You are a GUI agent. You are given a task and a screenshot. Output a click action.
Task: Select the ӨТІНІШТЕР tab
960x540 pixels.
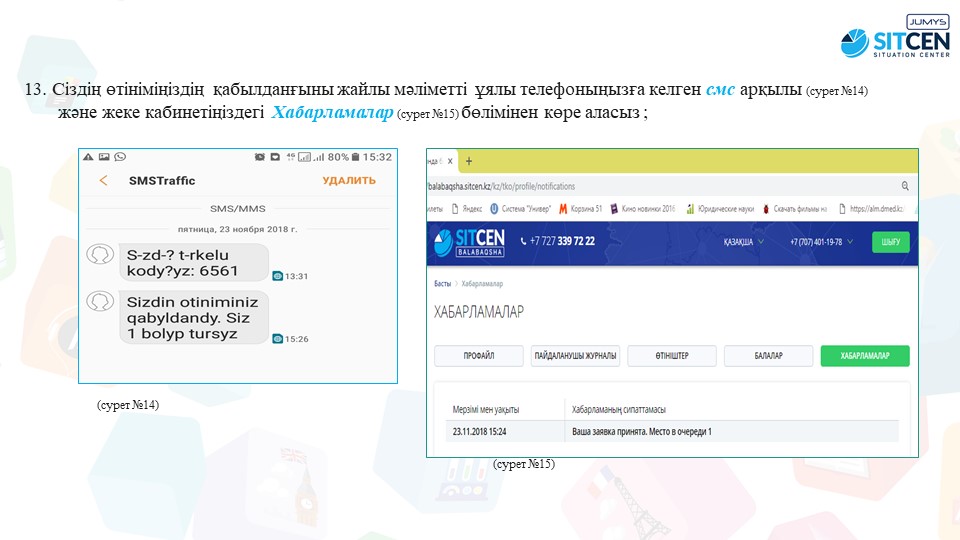(672, 356)
